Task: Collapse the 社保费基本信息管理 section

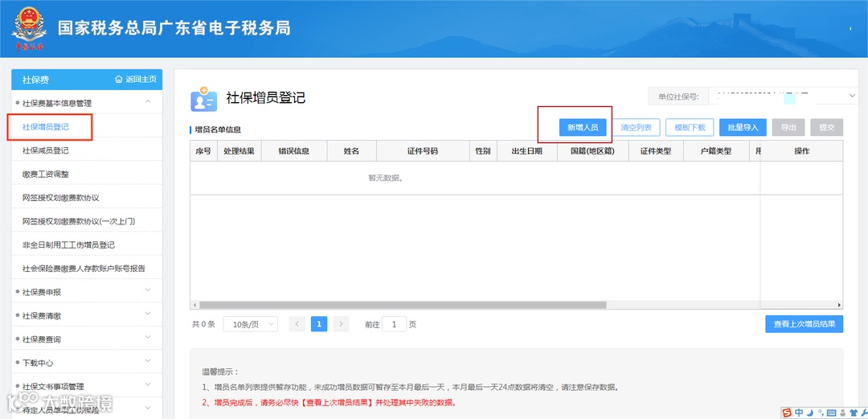Action: pos(148,102)
